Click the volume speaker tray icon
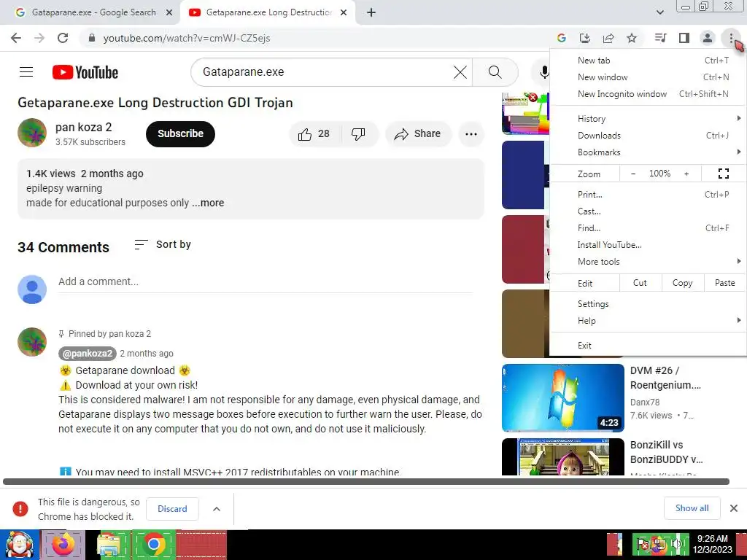747x560 pixels. tap(677, 544)
